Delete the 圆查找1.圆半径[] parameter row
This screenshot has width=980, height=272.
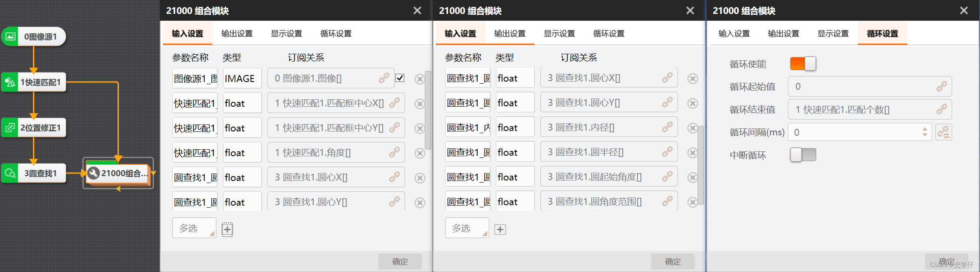pyautogui.click(x=693, y=153)
